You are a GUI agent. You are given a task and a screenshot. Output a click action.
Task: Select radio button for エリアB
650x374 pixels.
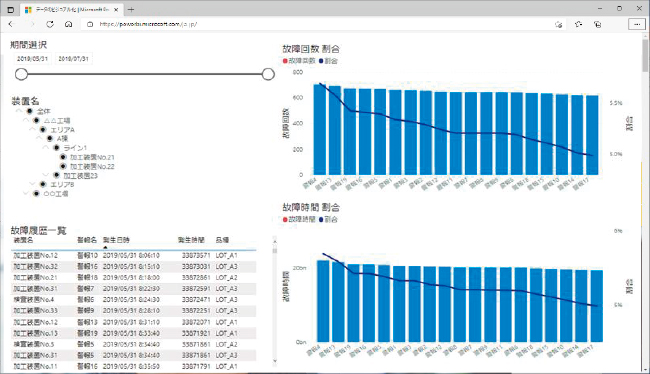[43, 184]
